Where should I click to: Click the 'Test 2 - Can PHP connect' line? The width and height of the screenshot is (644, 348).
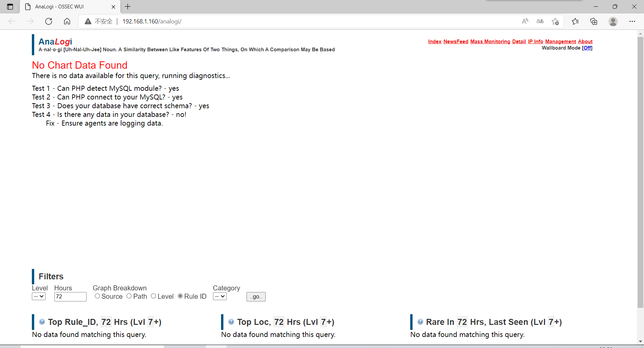click(107, 97)
